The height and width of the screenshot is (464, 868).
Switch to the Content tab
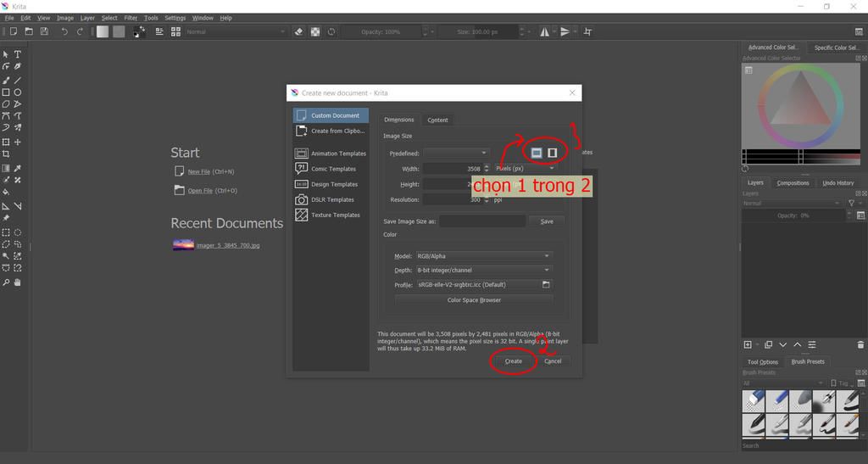click(x=437, y=120)
